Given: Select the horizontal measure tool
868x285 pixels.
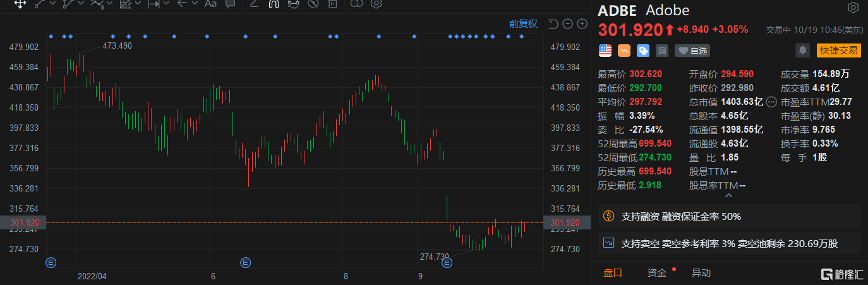Looking at the screenshot, I should [154, 3].
